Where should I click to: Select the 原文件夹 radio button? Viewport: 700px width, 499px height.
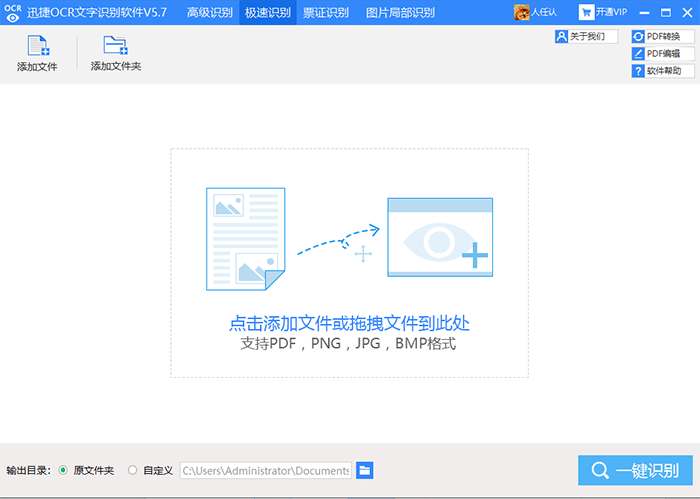(63, 470)
